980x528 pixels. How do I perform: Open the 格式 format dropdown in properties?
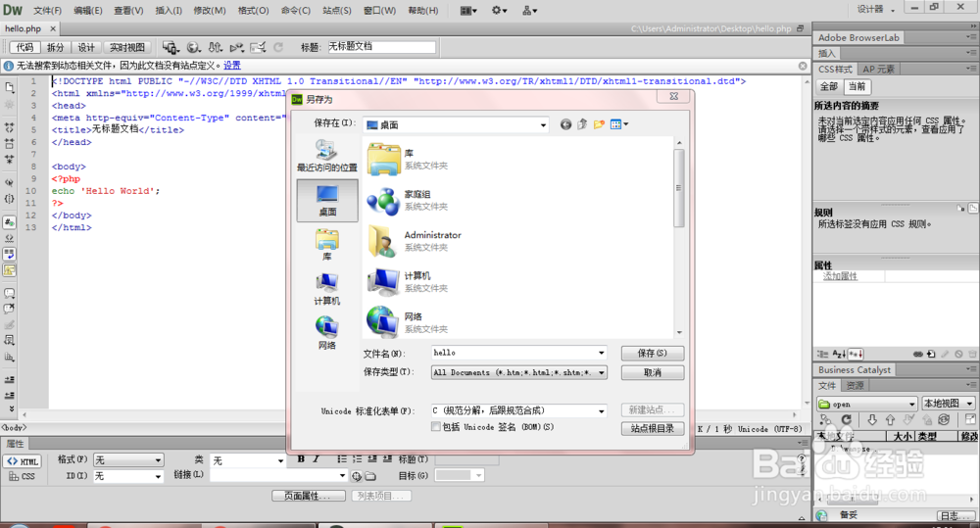click(x=128, y=459)
